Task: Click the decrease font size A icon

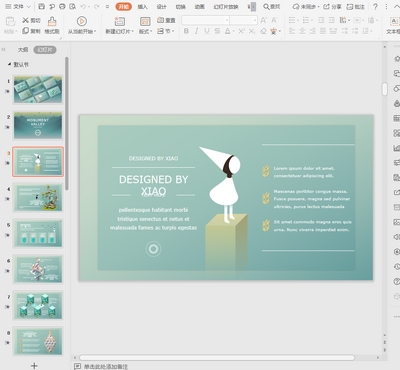Action: tap(274, 20)
